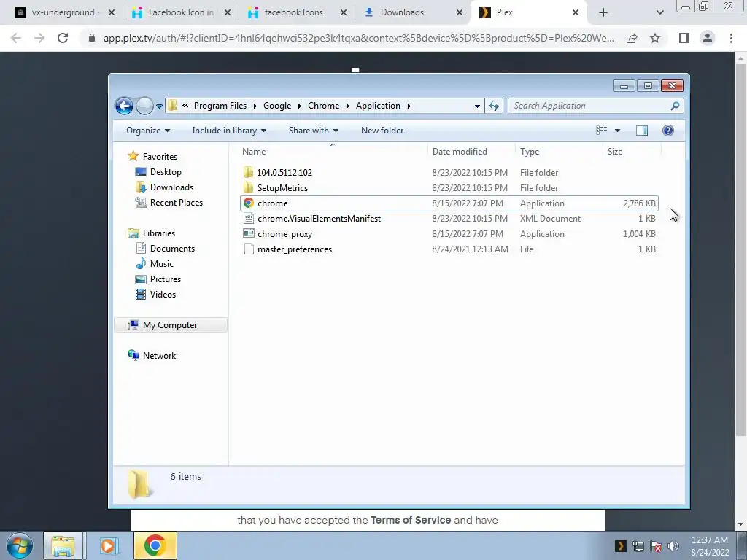The width and height of the screenshot is (747, 560).
Task: Open Windows Media Player from taskbar
Action: click(108, 545)
